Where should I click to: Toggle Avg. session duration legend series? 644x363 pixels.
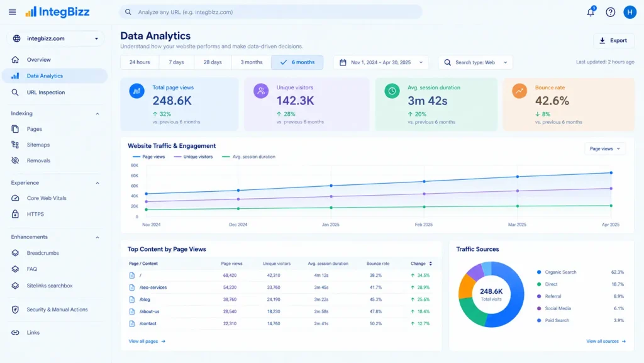(248, 157)
